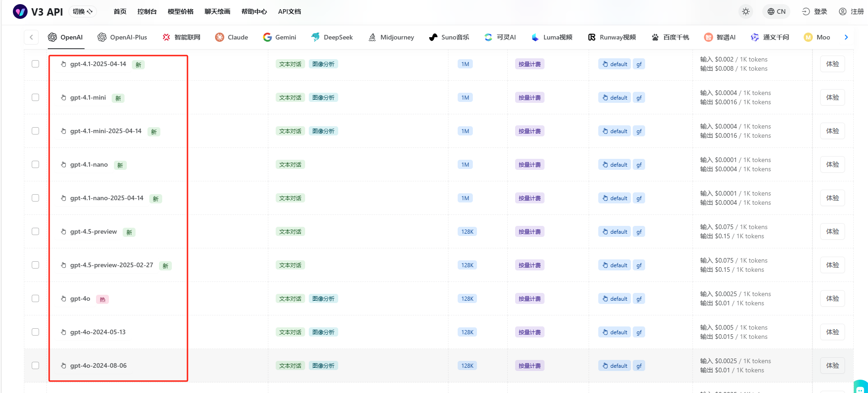Click the V3 API logo icon
Image resolution: width=868 pixels, height=393 pixels.
(x=20, y=11)
